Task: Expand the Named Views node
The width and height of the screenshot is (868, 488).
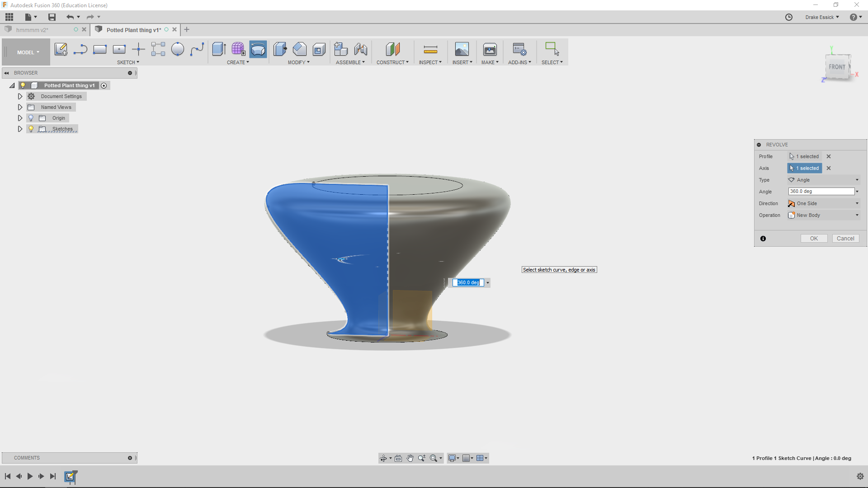Action: (20, 107)
